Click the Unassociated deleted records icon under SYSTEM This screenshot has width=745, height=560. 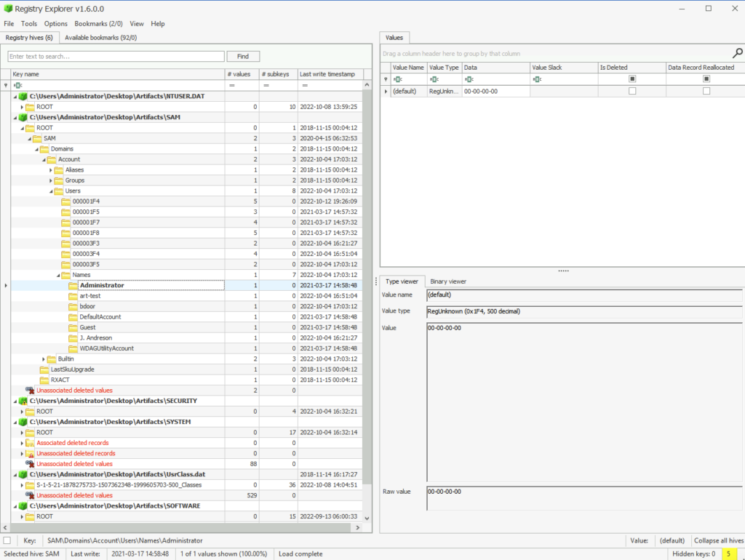coord(30,453)
